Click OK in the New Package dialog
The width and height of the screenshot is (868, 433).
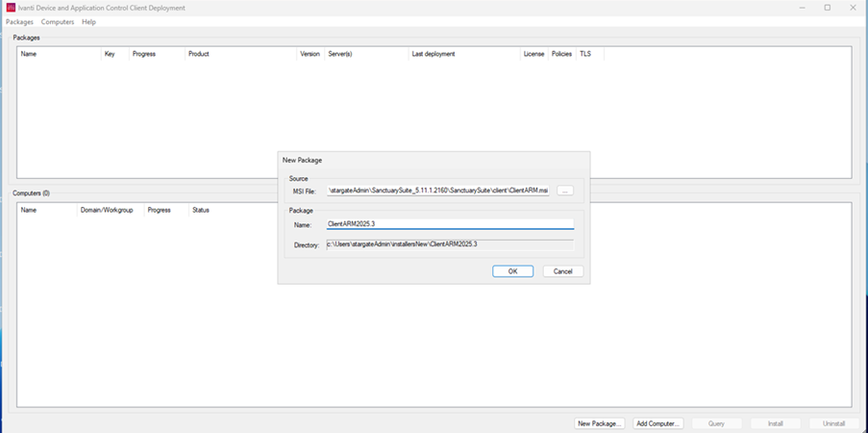512,271
